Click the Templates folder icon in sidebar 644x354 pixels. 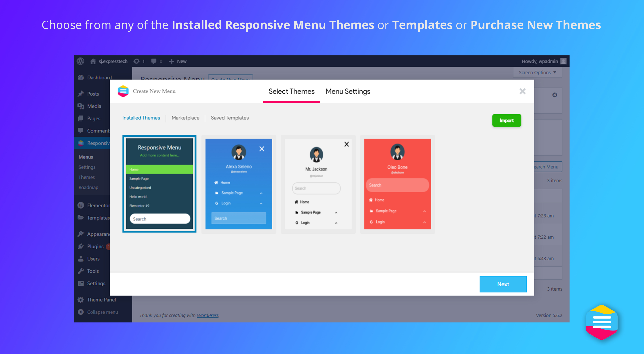tap(81, 218)
